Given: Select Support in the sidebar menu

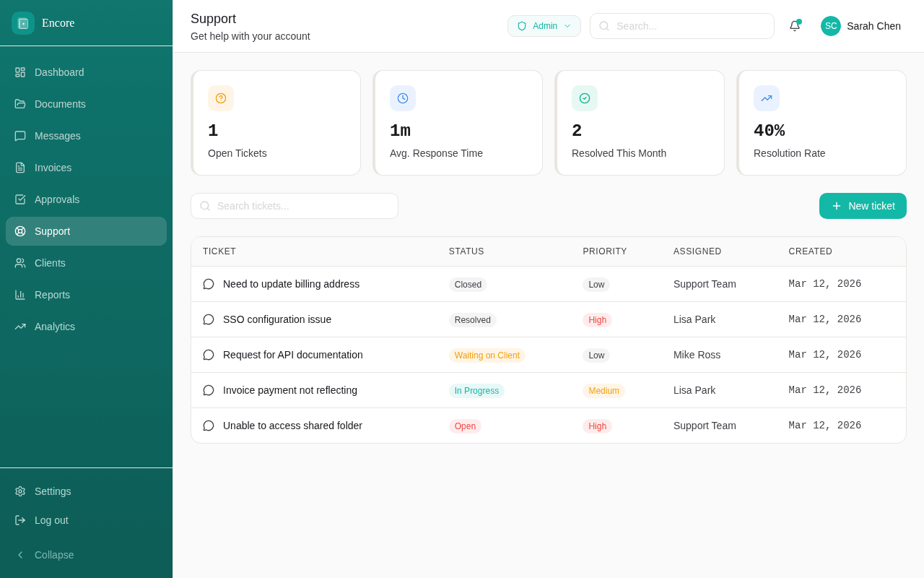Looking at the screenshot, I should coord(52,231).
